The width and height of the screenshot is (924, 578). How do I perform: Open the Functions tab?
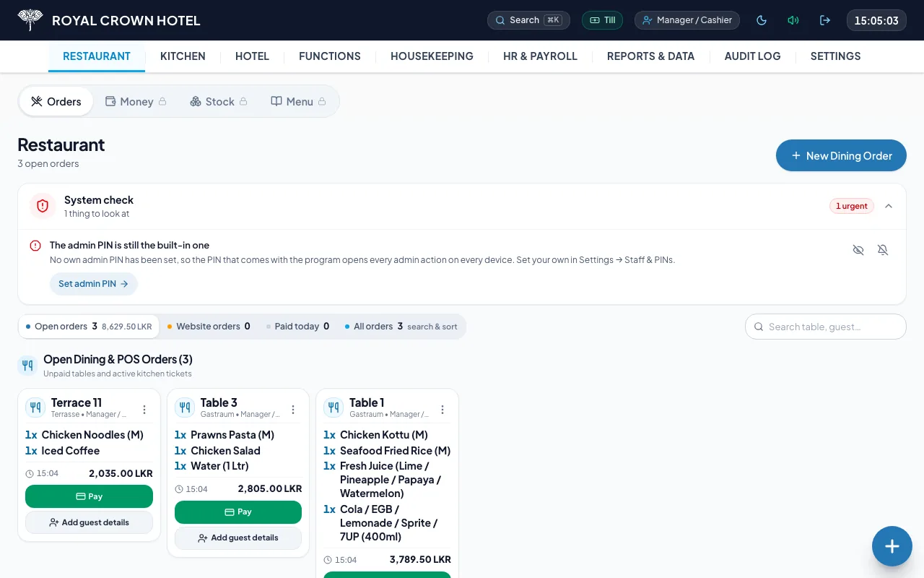click(x=330, y=56)
